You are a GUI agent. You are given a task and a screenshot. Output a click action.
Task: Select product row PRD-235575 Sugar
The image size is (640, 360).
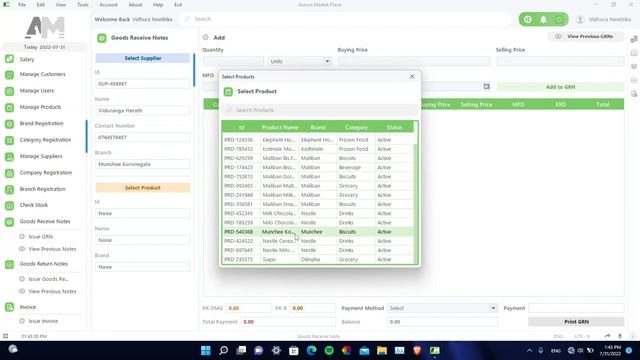[318, 260]
